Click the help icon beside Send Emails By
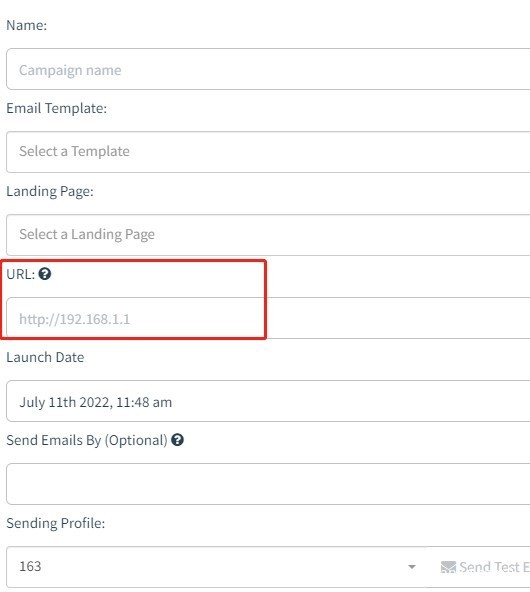Image resolution: width=530 pixels, height=592 pixels. tap(177, 440)
